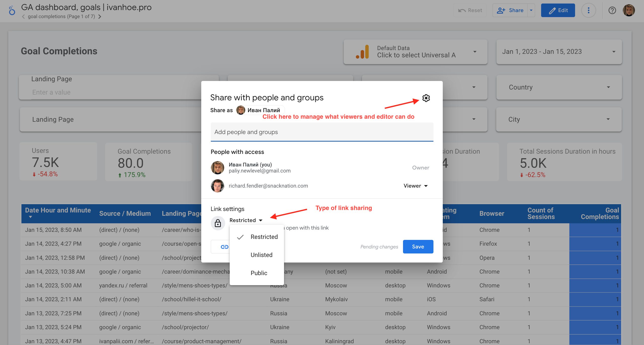
Task: Open sharing settings gear icon
Action: 426,98
